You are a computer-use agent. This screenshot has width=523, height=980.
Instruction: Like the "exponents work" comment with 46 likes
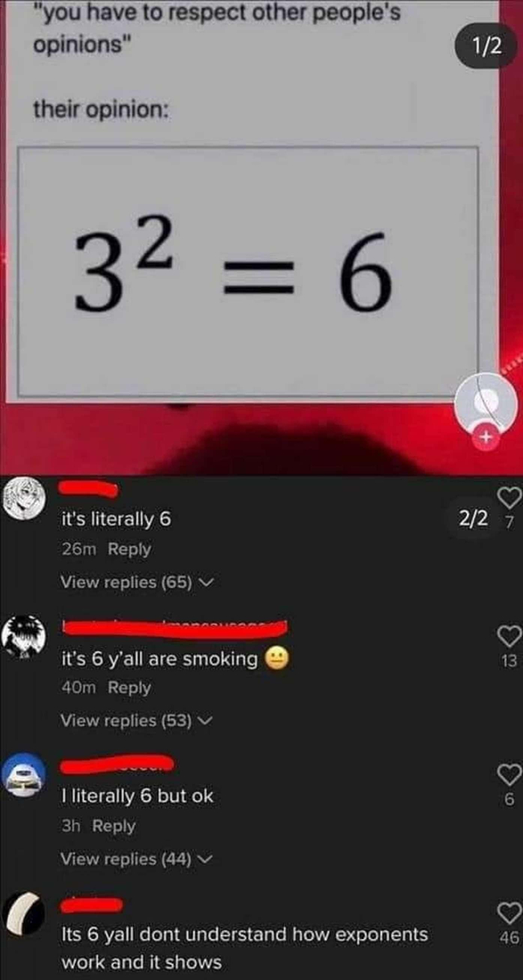[507, 913]
